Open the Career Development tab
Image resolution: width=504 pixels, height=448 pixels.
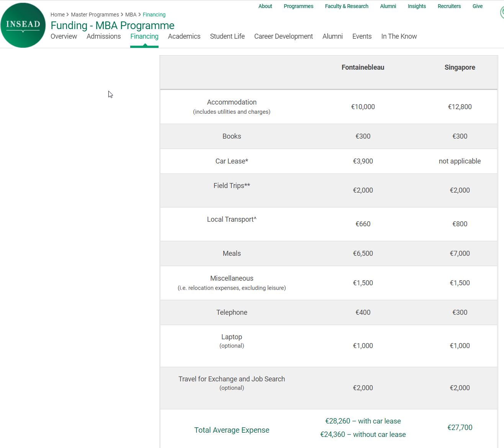pyautogui.click(x=283, y=36)
